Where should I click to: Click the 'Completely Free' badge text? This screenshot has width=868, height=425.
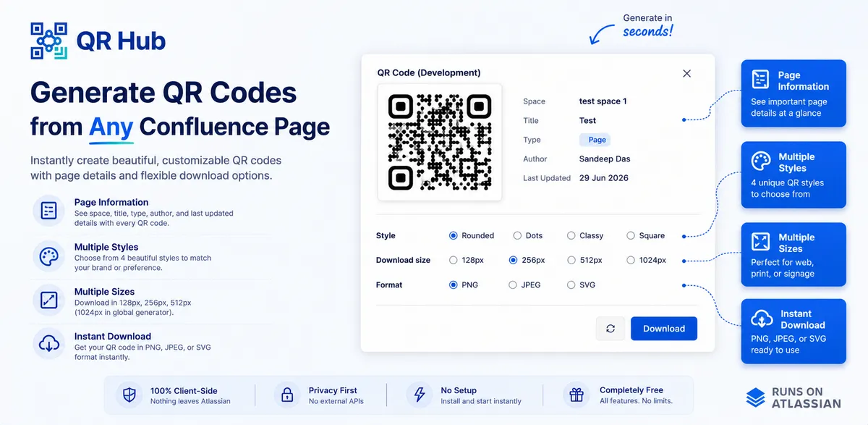pos(631,390)
